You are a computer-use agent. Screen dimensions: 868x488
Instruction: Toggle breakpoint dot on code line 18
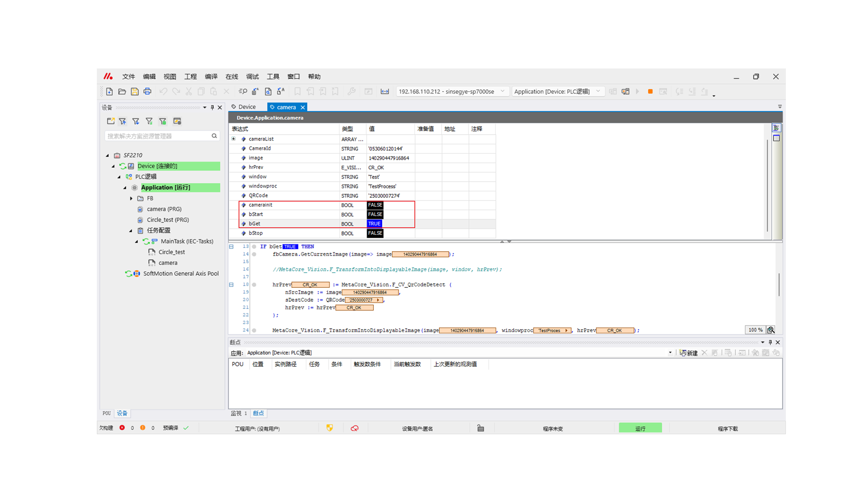(x=254, y=285)
